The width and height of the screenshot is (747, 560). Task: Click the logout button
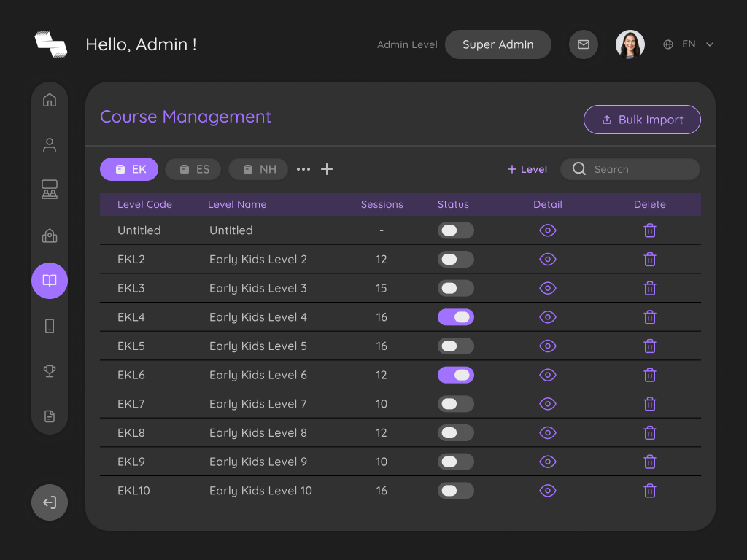tap(50, 502)
